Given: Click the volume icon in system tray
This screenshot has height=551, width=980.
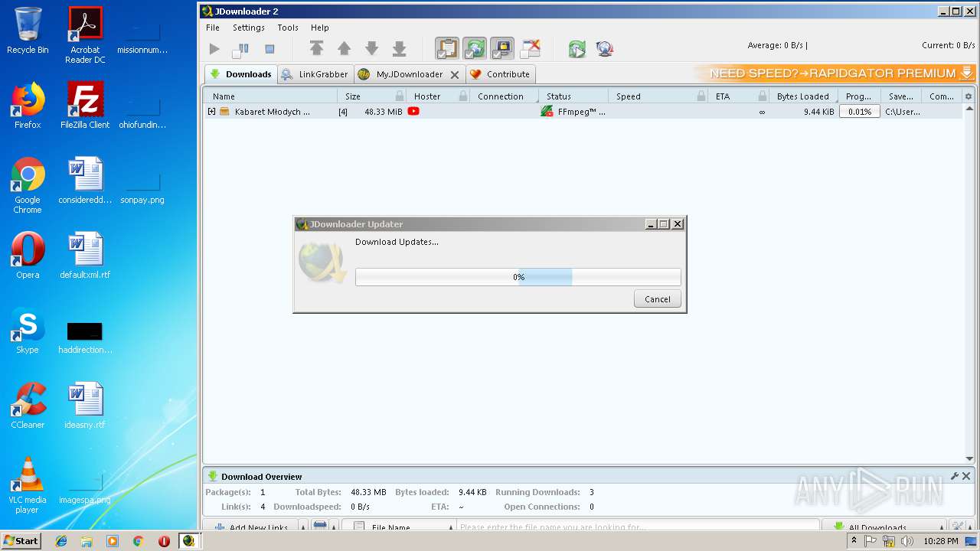Looking at the screenshot, I should tap(908, 541).
